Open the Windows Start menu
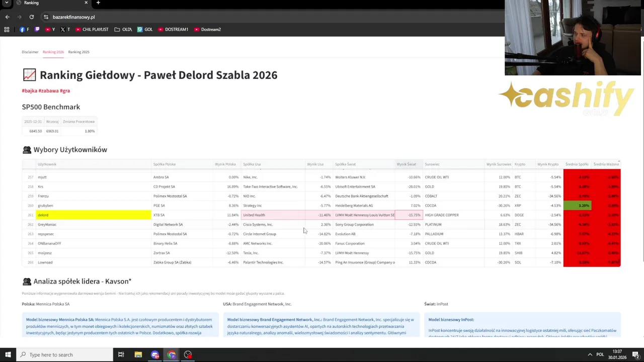Screen dimensions: 644x362 pos(8,354)
